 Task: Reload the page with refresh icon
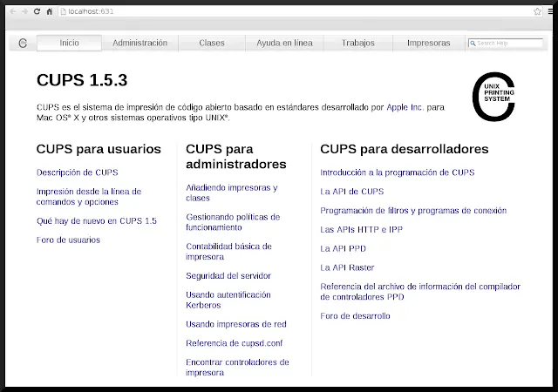point(37,11)
